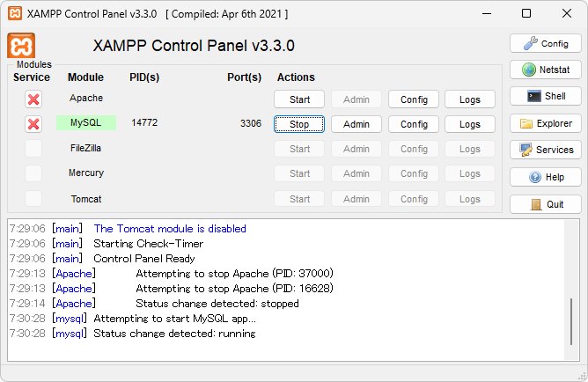
Task: Click the FileZilla module label
Action: pos(86,148)
